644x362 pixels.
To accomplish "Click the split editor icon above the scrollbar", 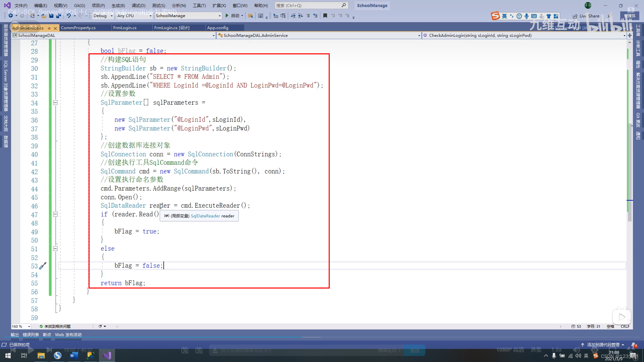I will coord(630,35).
